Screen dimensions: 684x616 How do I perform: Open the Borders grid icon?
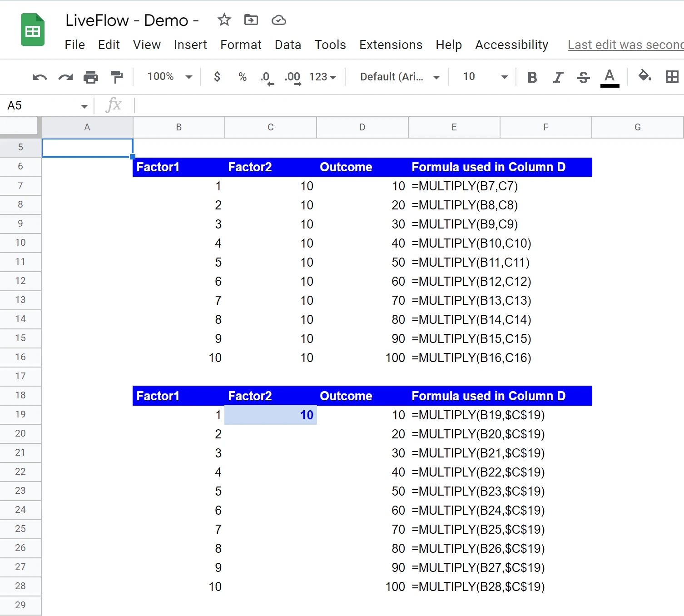pyautogui.click(x=672, y=77)
